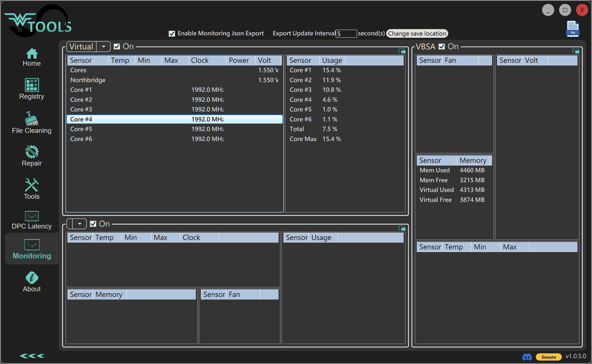The image size is (592, 364).
Task: Open the empty device dropdown in lower panel
Action: pyautogui.click(x=80, y=224)
